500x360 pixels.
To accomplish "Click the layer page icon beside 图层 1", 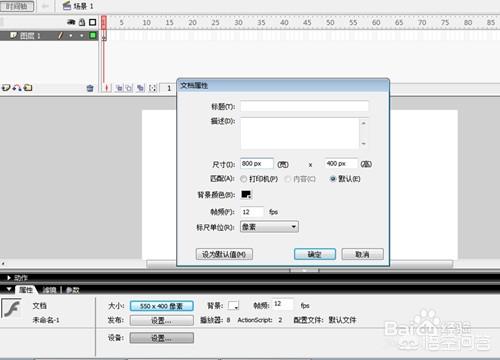I will tap(13, 35).
